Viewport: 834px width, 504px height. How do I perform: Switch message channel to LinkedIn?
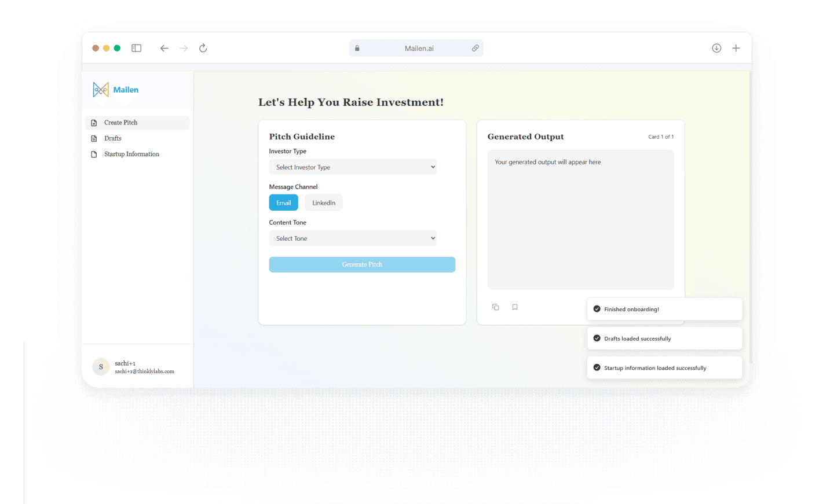[x=323, y=203]
